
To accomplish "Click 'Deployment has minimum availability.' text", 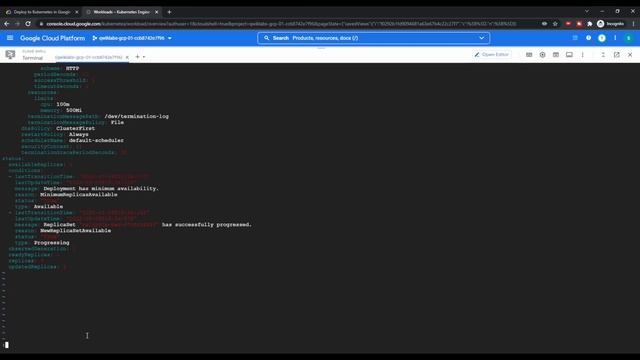I will [x=101, y=189].
